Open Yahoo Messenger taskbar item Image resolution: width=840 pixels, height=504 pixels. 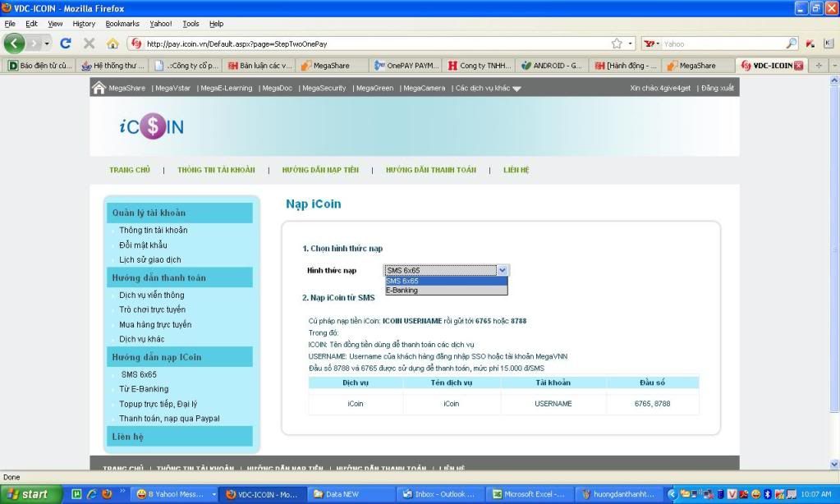pos(175,494)
